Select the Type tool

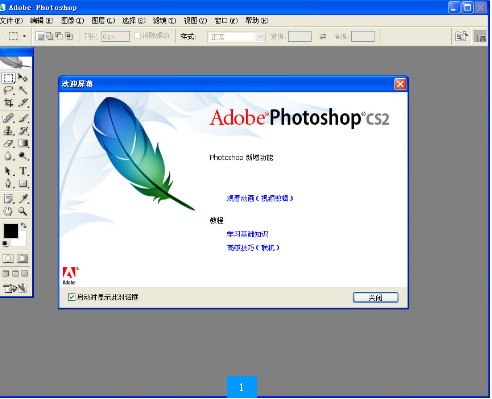click(x=23, y=171)
